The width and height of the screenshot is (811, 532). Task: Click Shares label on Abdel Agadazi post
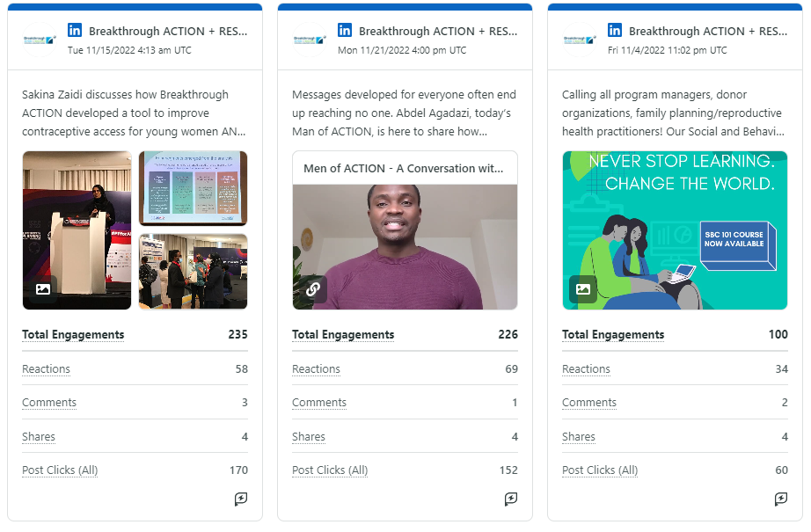[309, 437]
